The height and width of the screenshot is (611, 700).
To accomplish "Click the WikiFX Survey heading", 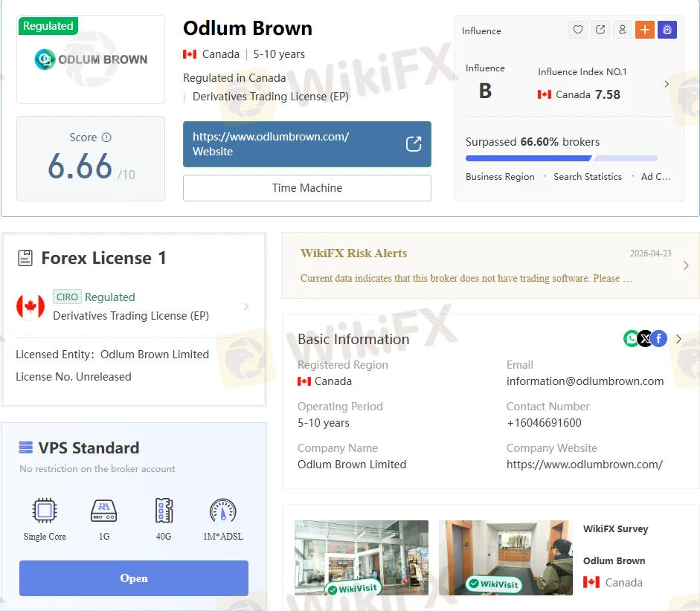I will tap(616, 529).
